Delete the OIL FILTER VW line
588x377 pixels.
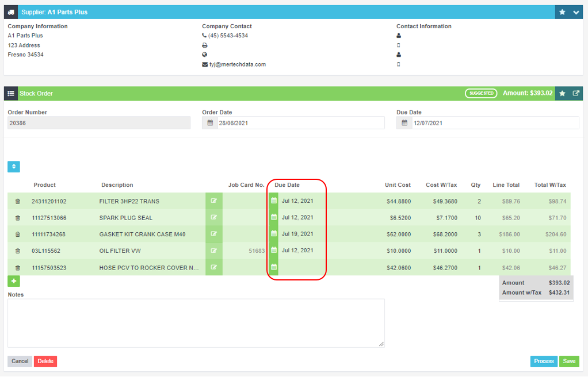point(18,251)
